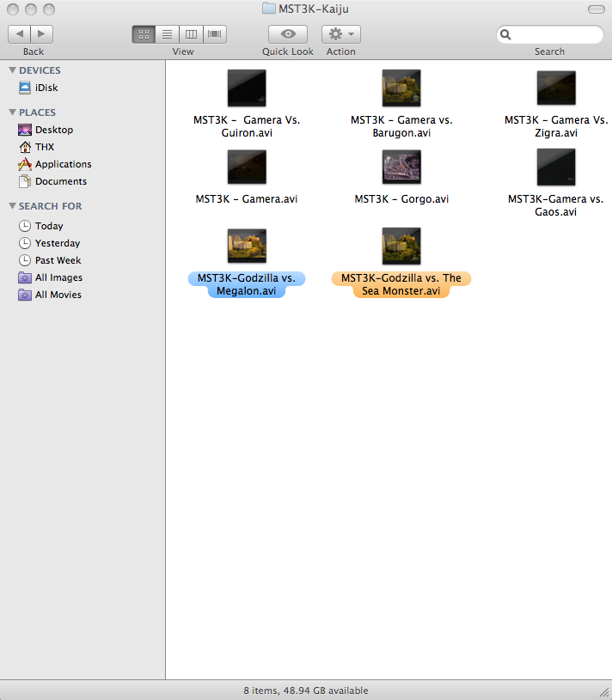
Task: Click the blue-labeled 'MST3K-Godzilla vs. Megalon.avi' name
Action: pos(246,284)
